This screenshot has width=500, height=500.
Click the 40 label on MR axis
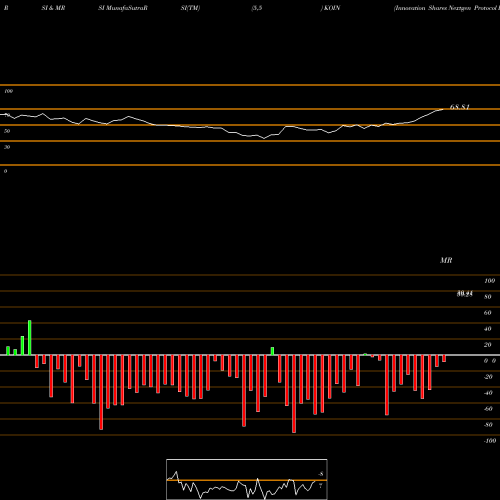[x=488, y=329]
